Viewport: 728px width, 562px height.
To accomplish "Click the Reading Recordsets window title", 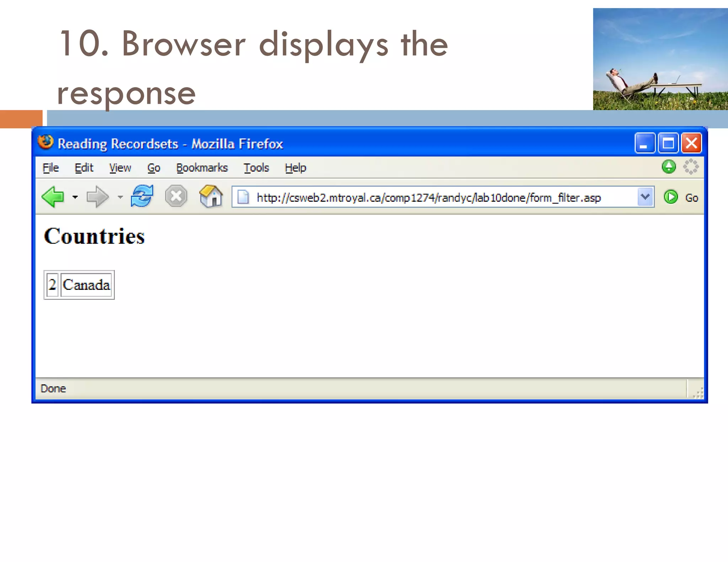I will [x=170, y=144].
